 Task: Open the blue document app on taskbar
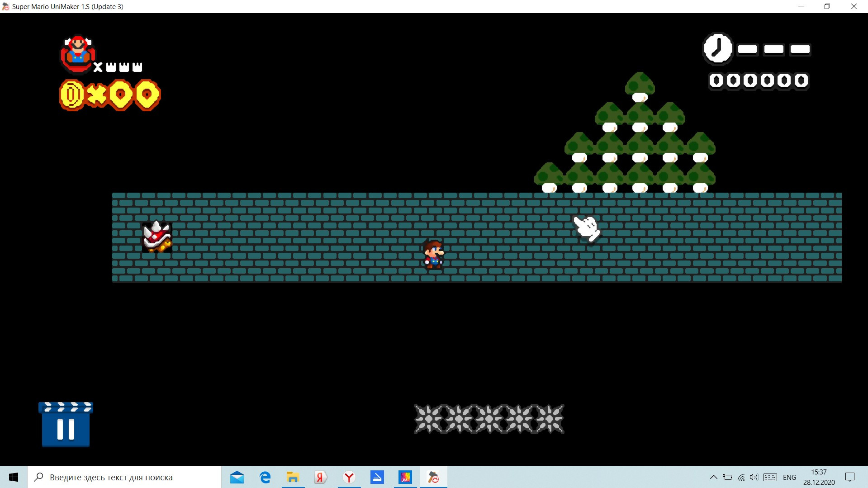[x=377, y=477]
